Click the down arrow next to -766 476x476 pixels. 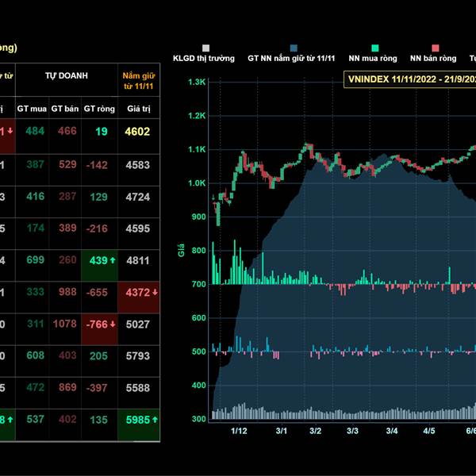tap(113, 324)
